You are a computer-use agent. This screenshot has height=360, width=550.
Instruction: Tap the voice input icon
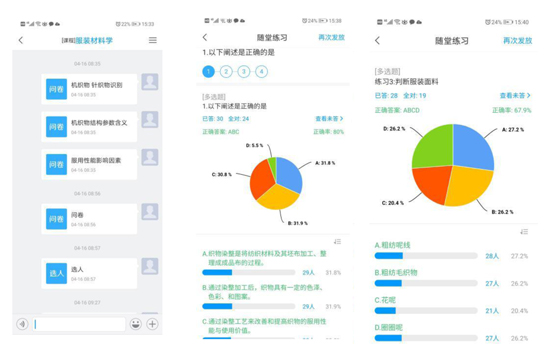point(22,324)
